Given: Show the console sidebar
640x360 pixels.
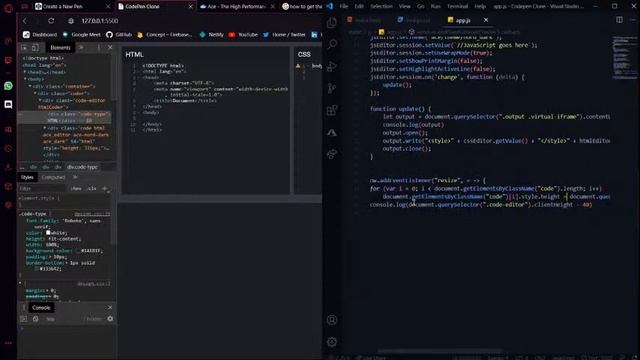Looking at the screenshot, I should point(24,319).
